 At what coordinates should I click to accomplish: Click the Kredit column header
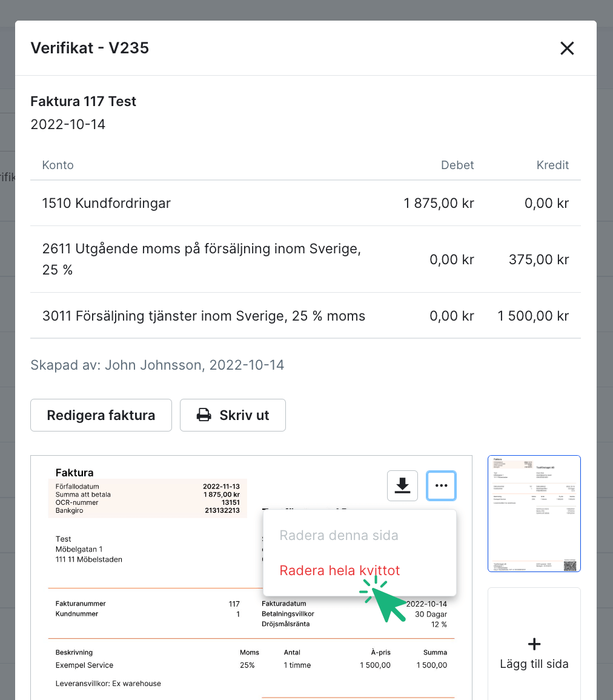[x=552, y=165]
